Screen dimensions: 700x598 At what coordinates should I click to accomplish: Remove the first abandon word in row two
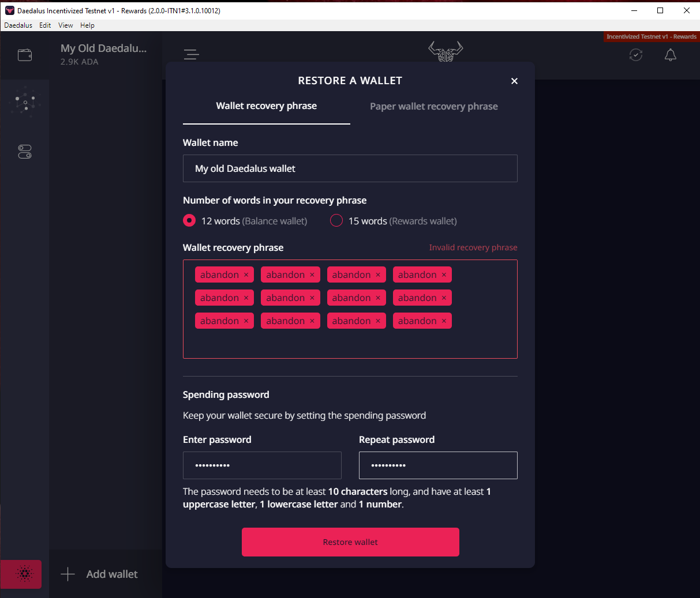(x=246, y=298)
